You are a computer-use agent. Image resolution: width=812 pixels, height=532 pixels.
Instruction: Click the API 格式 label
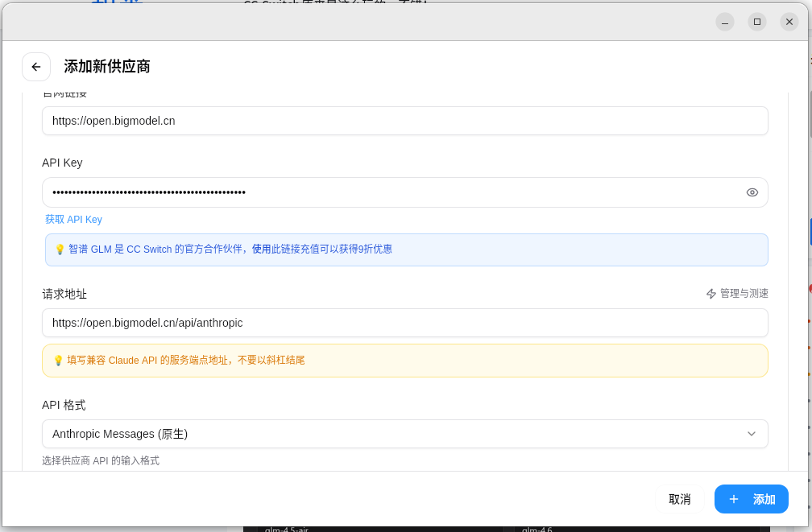64,406
